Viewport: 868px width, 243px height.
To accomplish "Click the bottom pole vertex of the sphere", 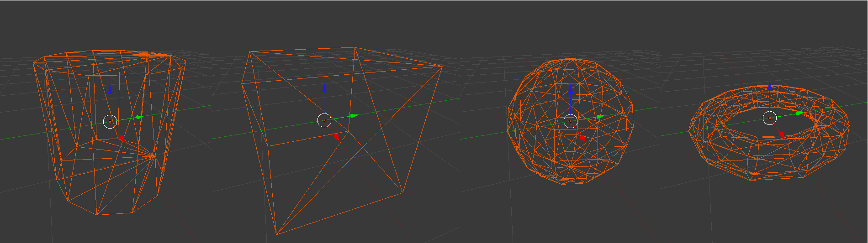I will 571,167.
